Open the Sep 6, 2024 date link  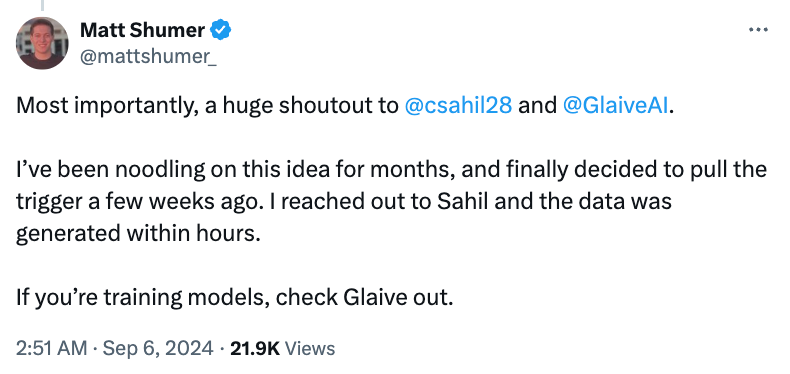pos(158,348)
